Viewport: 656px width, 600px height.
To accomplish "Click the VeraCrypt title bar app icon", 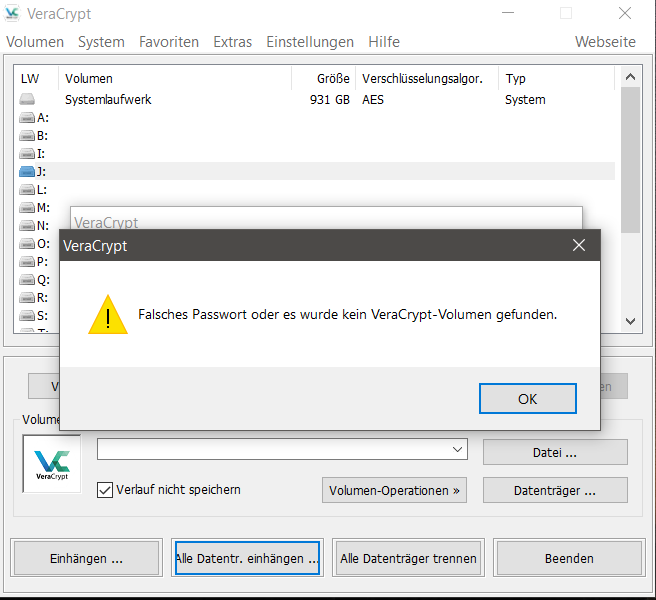I will 12,13.
